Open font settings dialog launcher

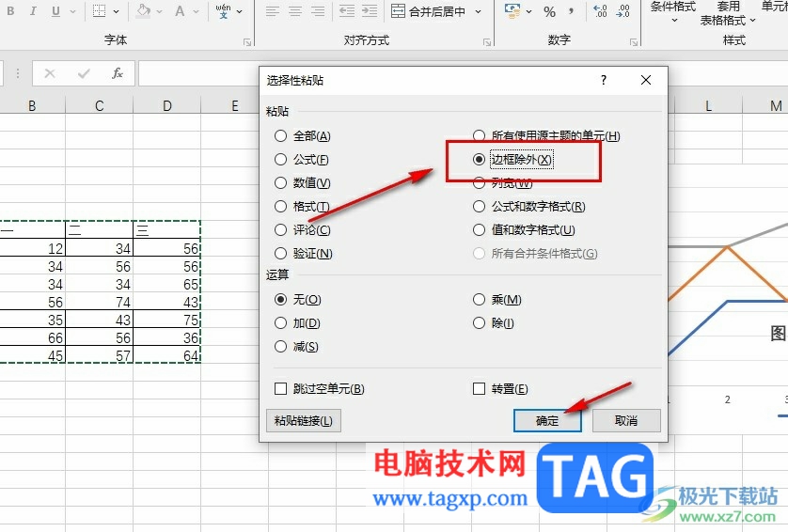[x=246, y=42]
